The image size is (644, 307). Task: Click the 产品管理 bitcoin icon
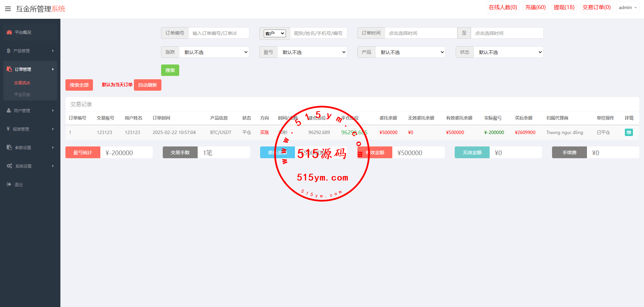click(9, 51)
